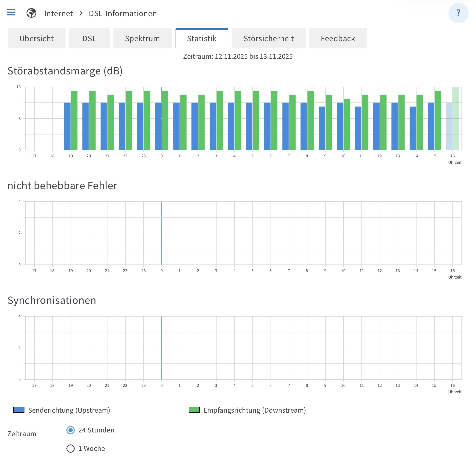Open the hamburger navigation menu

point(11,12)
